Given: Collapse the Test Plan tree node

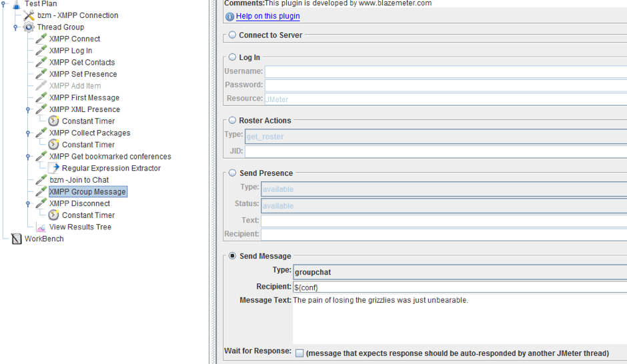Looking at the screenshot, I should tap(3, 4).
